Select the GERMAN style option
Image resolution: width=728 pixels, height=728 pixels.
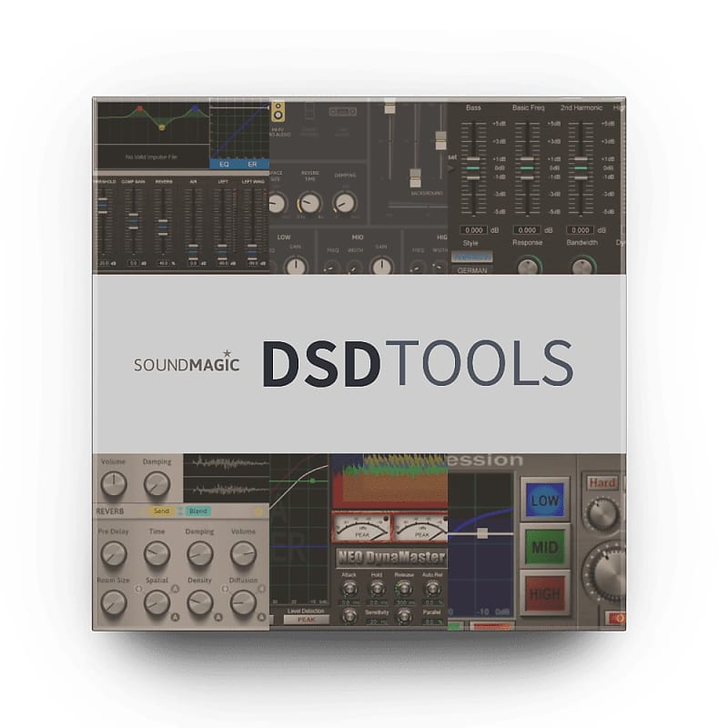click(x=472, y=270)
